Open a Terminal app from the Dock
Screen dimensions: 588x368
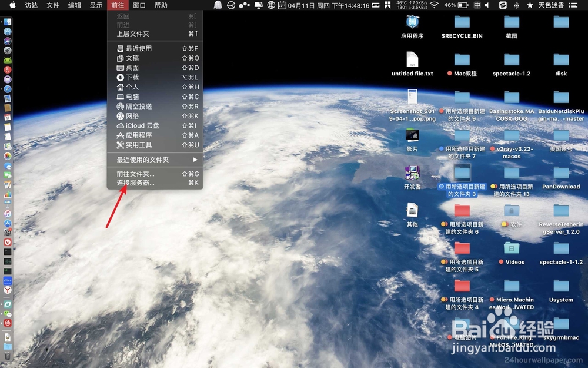click(8, 252)
